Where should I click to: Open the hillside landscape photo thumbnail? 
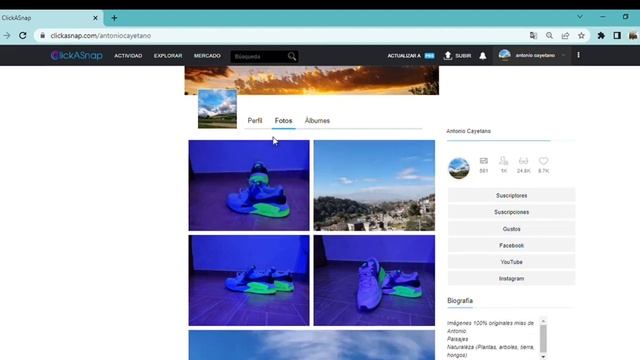click(374, 185)
